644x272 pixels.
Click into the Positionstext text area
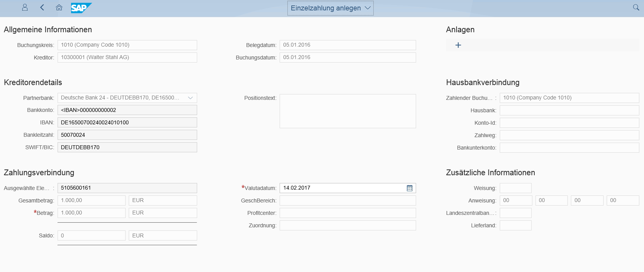point(347,111)
